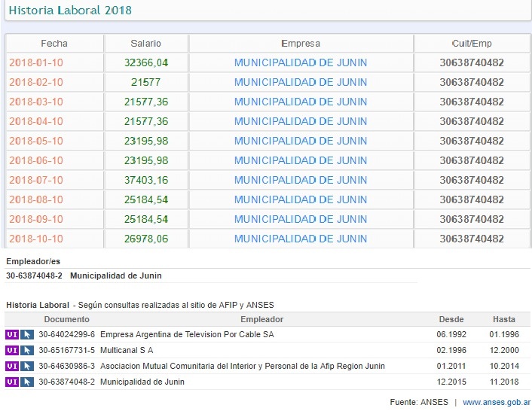Click CUIT 30638740482 in the 2018-06-10 row
532x414 pixels.
point(472,160)
